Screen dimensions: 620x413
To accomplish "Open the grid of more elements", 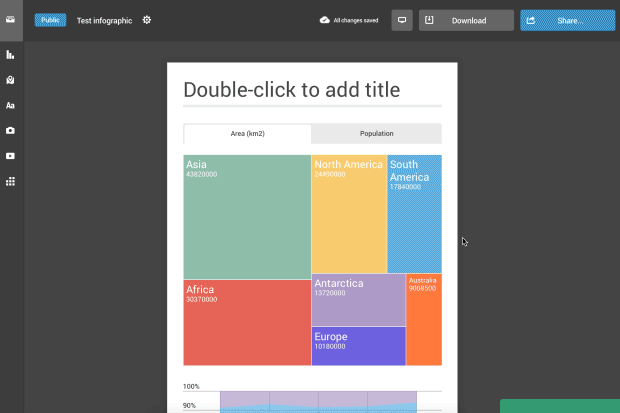I will click(x=10, y=181).
